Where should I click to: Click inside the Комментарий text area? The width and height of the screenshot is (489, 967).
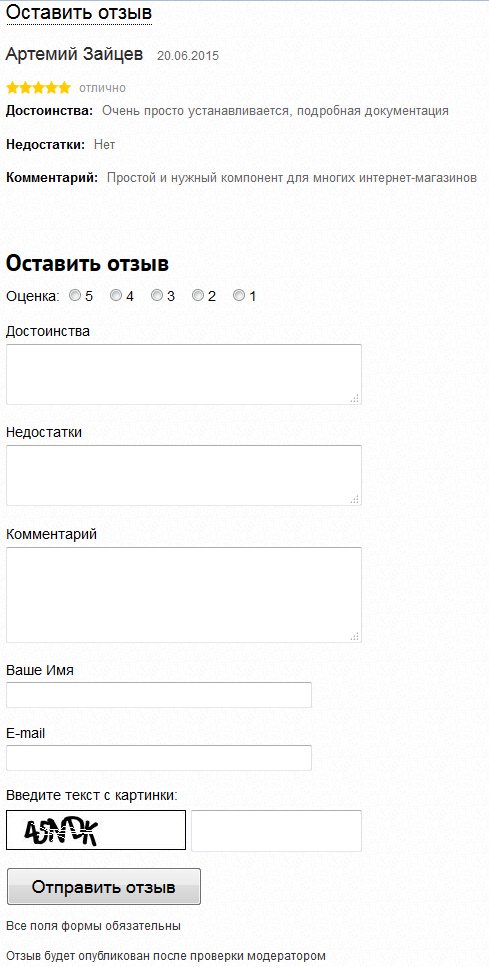tap(184, 595)
